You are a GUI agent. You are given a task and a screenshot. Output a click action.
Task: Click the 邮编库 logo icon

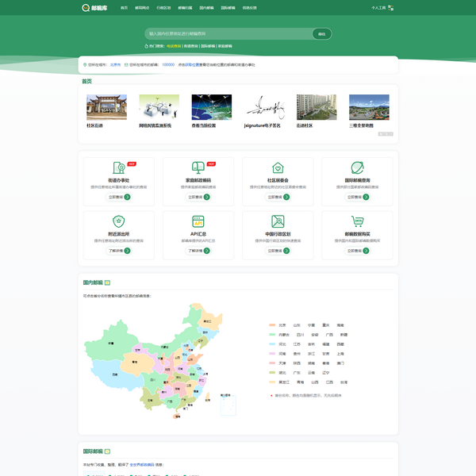(86, 7)
